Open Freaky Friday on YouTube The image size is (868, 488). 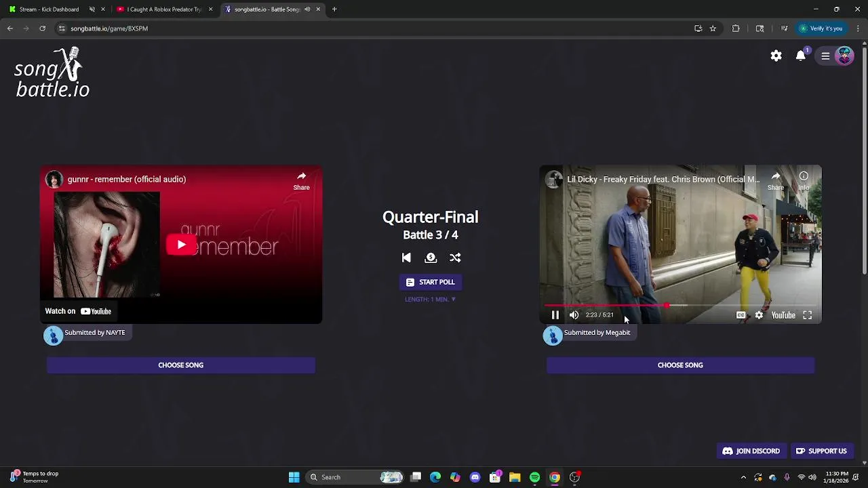pyautogui.click(x=783, y=315)
